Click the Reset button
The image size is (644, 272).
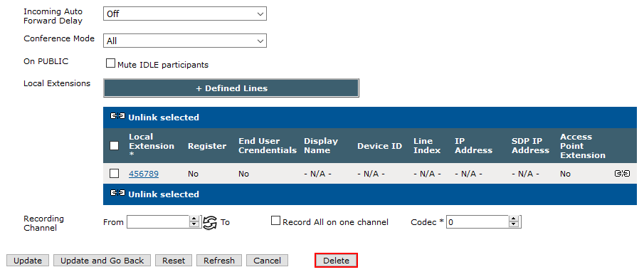tap(174, 261)
